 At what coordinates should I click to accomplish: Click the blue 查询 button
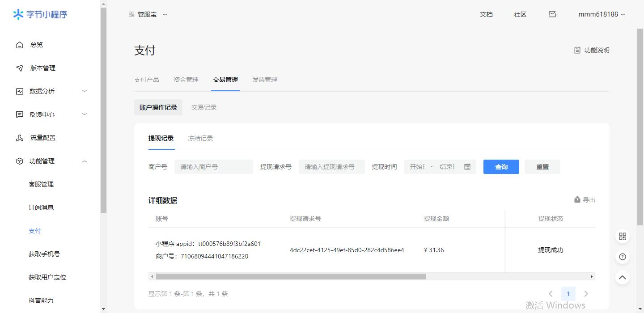pyautogui.click(x=501, y=167)
